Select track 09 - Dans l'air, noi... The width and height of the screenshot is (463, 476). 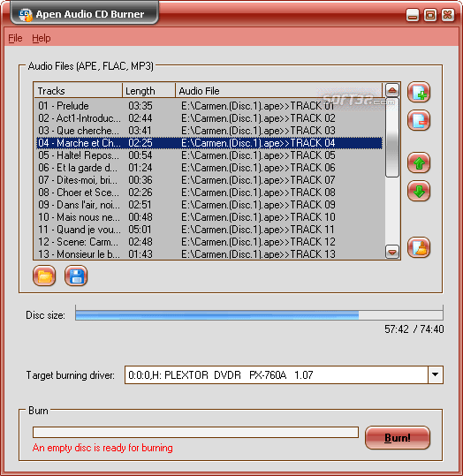point(209,205)
